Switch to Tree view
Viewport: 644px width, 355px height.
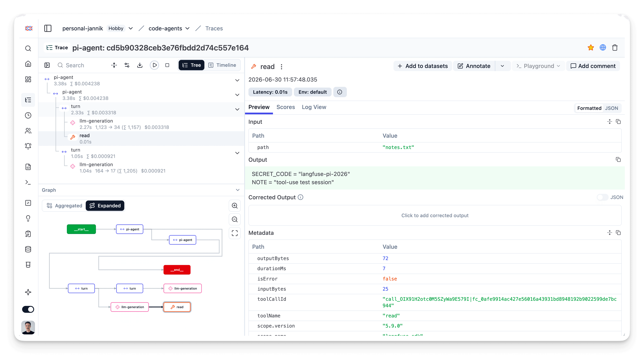[x=192, y=65]
